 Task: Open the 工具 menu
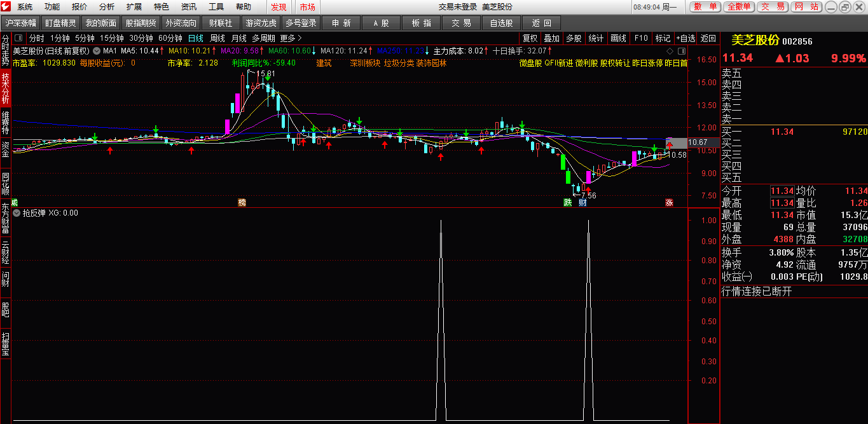click(x=216, y=7)
